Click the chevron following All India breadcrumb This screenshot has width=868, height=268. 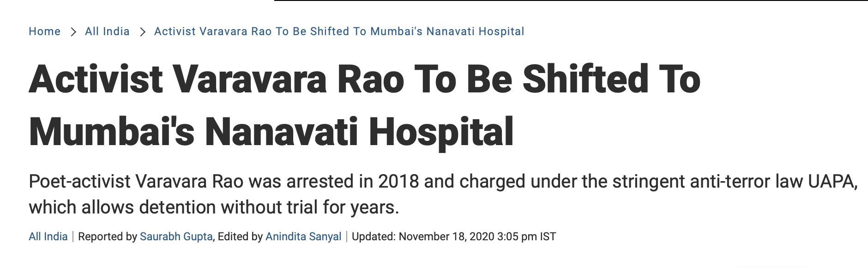click(x=143, y=32)
